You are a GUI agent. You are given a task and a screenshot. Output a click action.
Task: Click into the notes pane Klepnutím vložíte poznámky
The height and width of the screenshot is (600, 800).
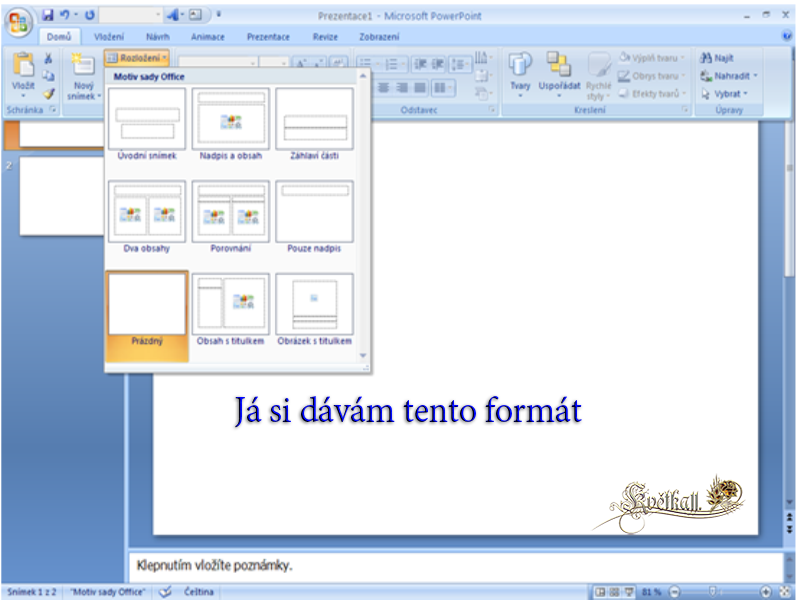click(456, 566)
